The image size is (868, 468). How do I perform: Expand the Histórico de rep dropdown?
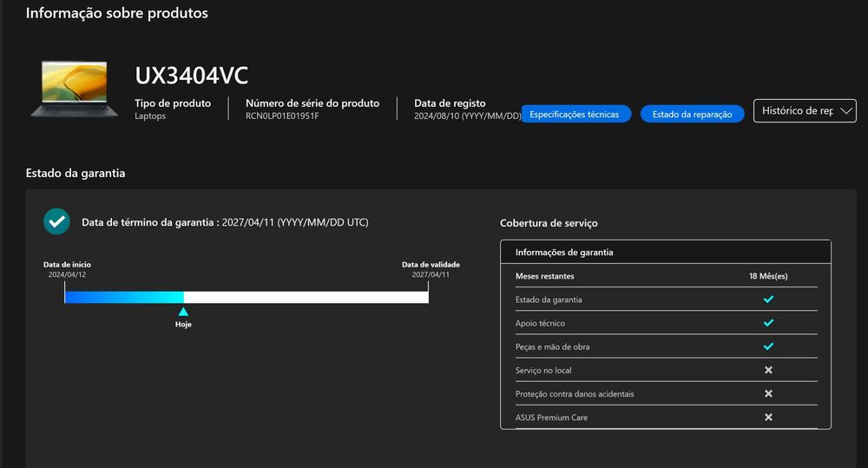pyautogui.click(x=805, y=111)
